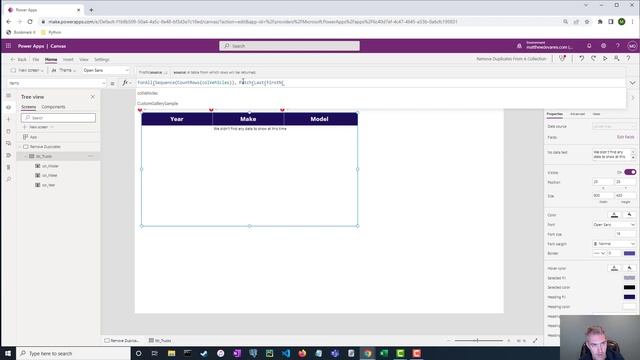Open the Insert ribbon tab
Screen dimensions: 640x360
pyautogui.click(x=68, y=60)
